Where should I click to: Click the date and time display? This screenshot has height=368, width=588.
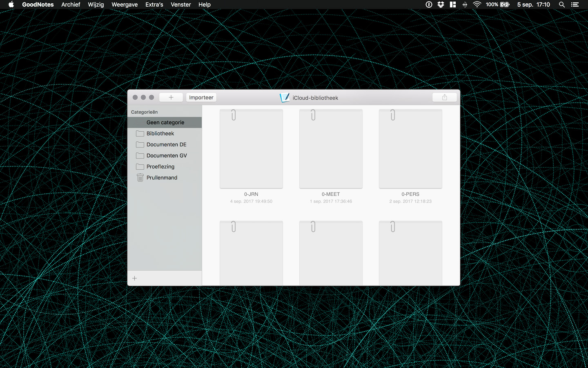533,4
